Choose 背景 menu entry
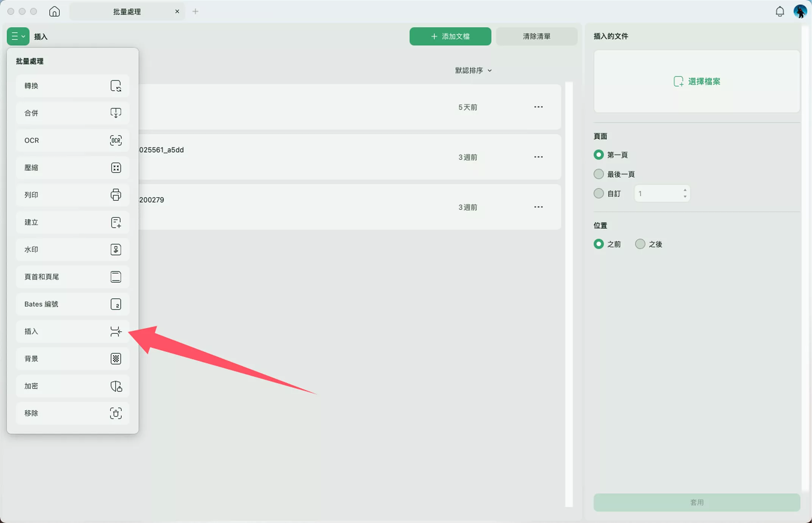Screen dimensions: 812x523 (x=73, y=359)
